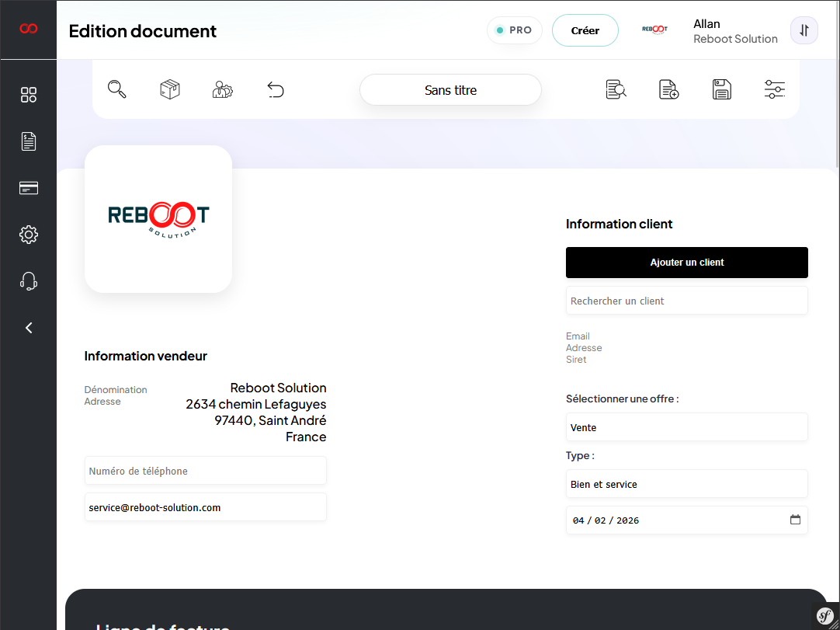Toggle the PRO status badge
This screenshot has height=630, width=840.
click(514, 30)
